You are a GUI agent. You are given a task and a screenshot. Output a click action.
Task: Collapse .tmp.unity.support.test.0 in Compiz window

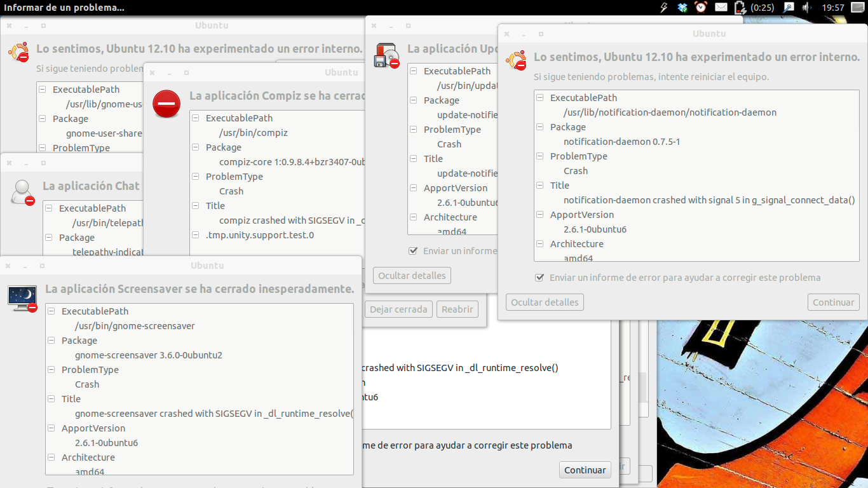[x=196, y=235]
